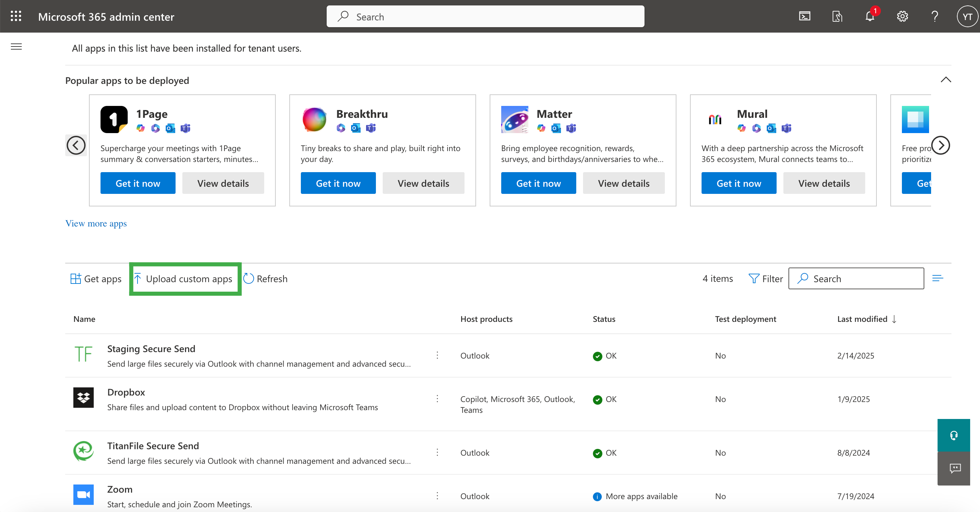
Task: Open Dropbox app name
Action: point(126,392)
